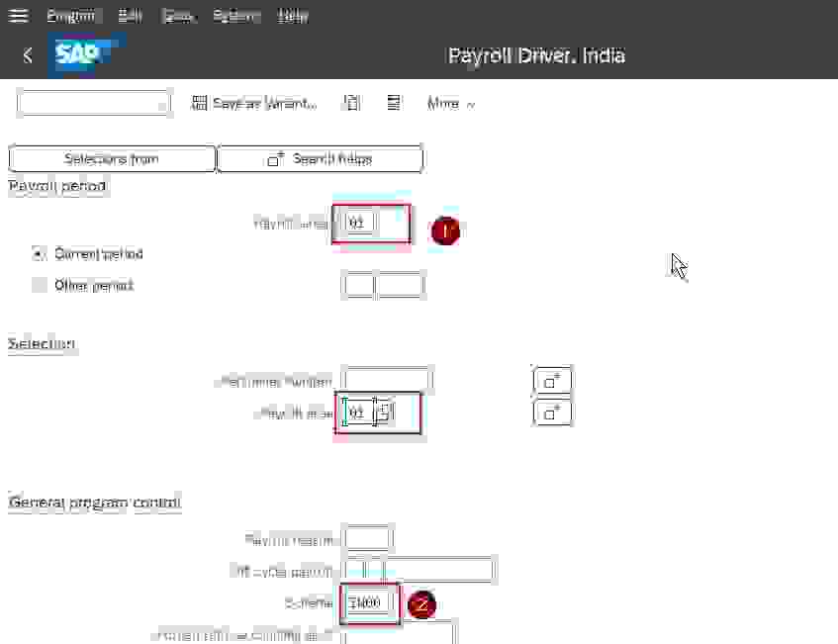Select the Other period radio button

pyautogui.click(x=39, y=285)
